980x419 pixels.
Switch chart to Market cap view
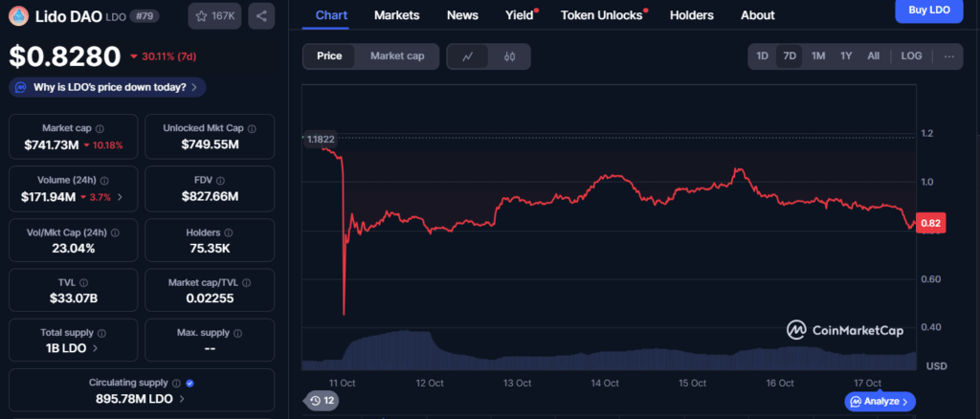click(396, 56)
